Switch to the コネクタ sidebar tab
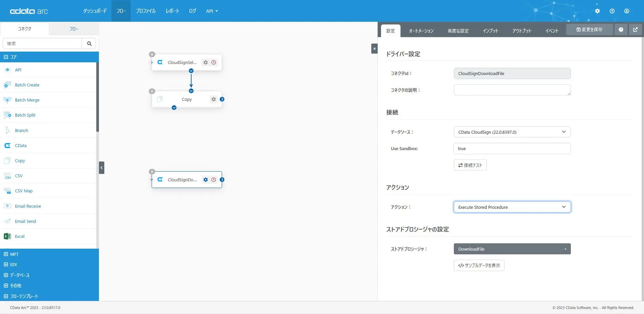This screenshot has height=314, width=644. pyautogui.click(x=24, y=29)
